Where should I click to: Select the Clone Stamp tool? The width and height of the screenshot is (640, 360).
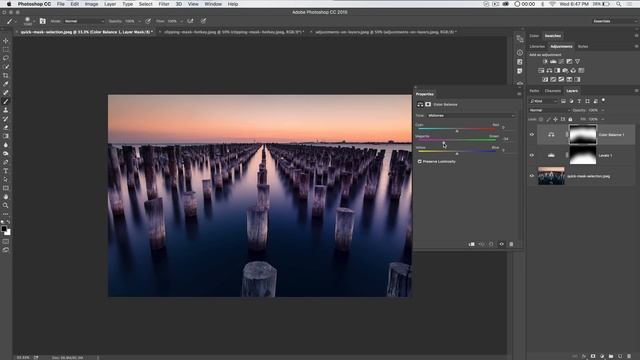tap(6, 110)
